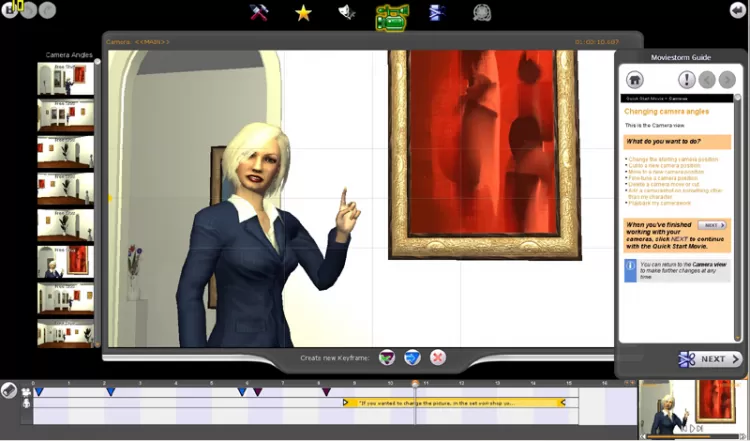This screenshot has width=750, height=441.
Task: Open 'Change the starting camera position' link
Action: click(673, 159)
